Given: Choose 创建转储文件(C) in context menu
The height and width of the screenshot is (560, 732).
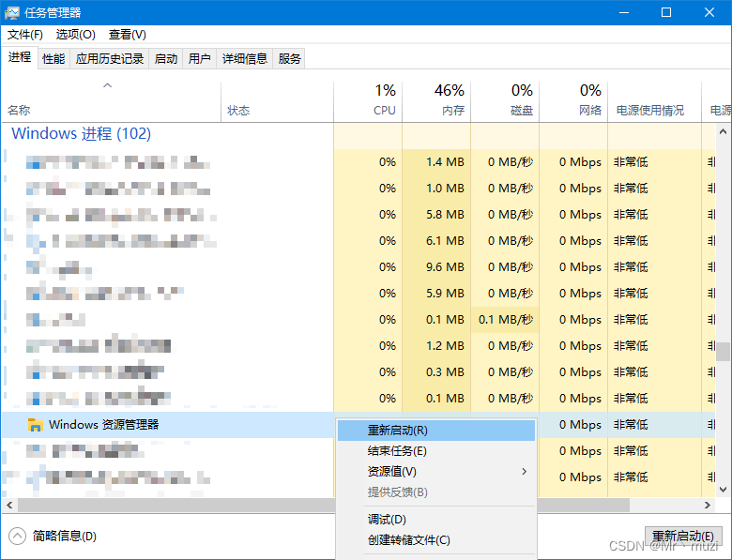Looking at the screenshot, I should click(x=436, y=539).
